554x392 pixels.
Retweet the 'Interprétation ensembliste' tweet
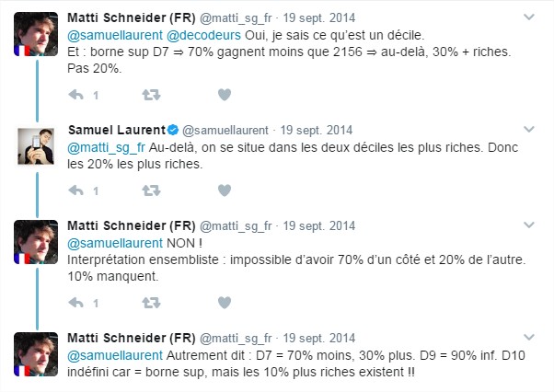click(151, 303)
